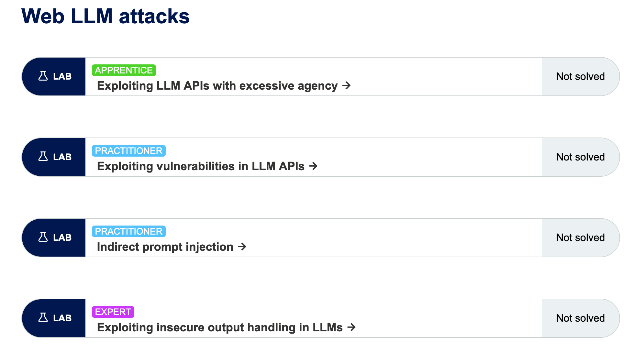Viewport: 644px width, 354px height.
Task: Toggle the Not solved status on the Expert lab
Action: pyautogui.click(x=580, y=318)
